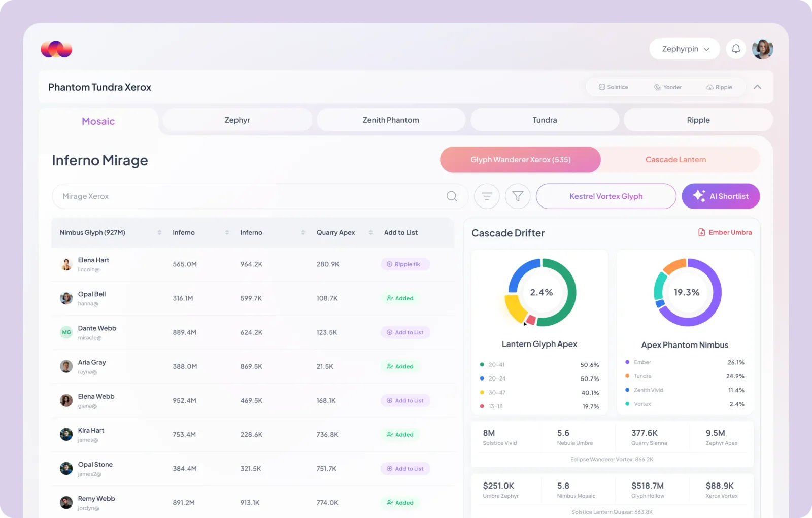This screenshot has height=518, width=812.
Task: Click Opal Stone's name
Action: [x=95, y=465]
